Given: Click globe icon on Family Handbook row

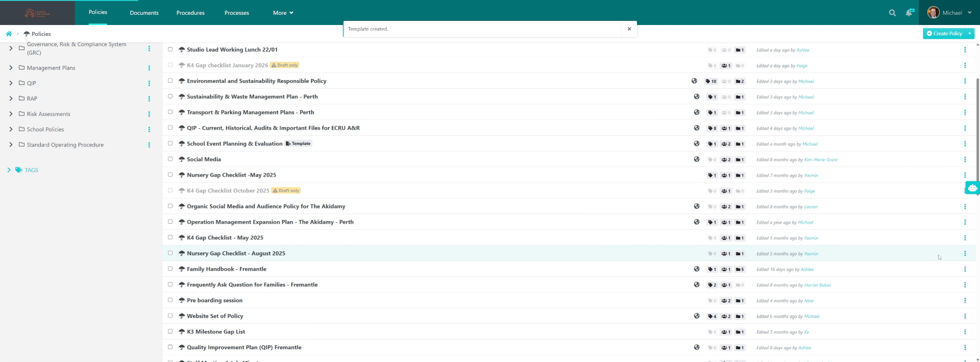Looking at the screenshot, I should (x=697, y=269).
